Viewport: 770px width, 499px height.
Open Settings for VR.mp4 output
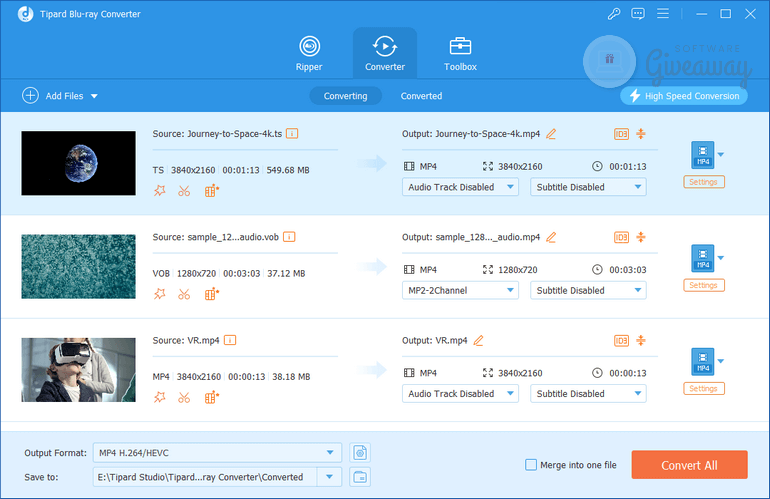pos(703,388)
